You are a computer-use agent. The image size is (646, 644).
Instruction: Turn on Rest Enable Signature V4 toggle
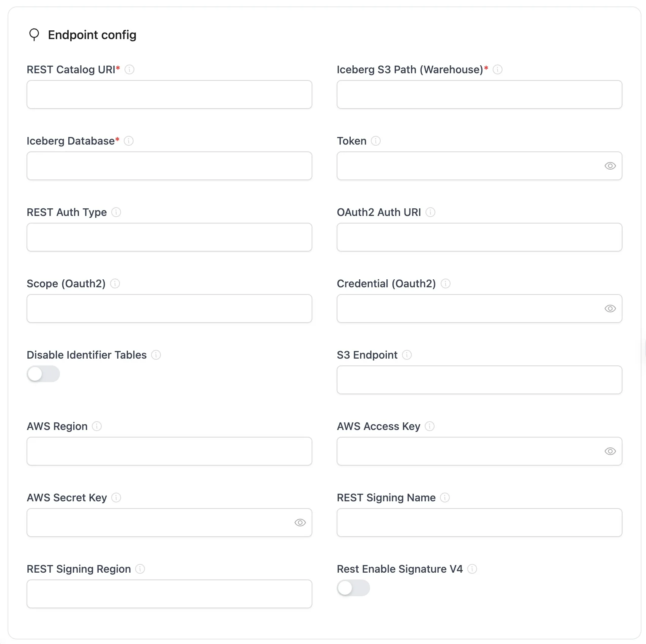pyautogui.click(x=353, y=588)
